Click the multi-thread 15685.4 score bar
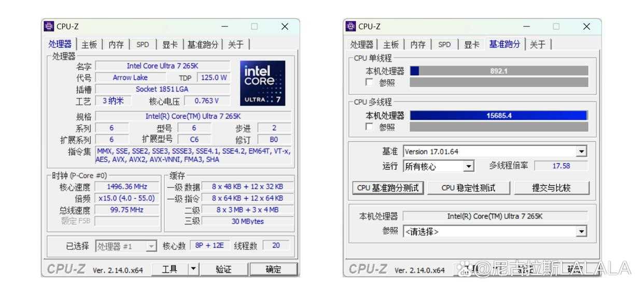 [x=499, y=115]
